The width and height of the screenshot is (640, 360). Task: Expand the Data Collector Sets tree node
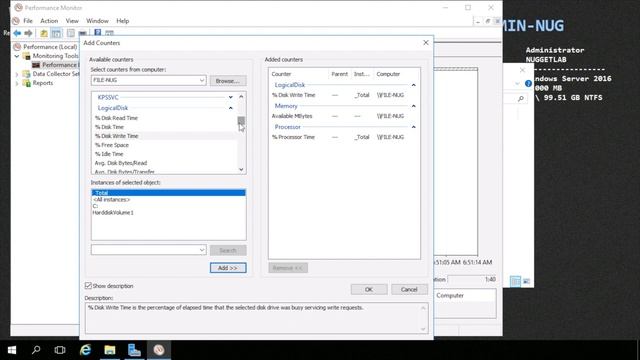point(17,74)
